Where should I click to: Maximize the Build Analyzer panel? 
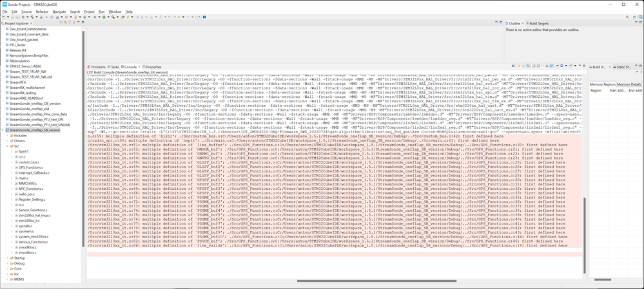point(640,66)
